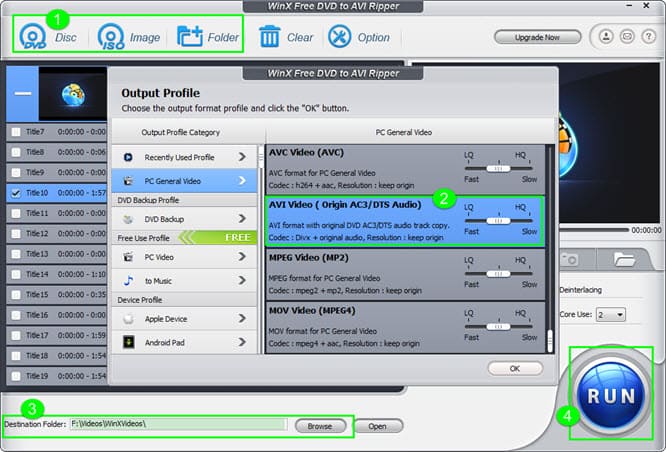Click the PC General Video icon
Image resolution: width=666 pixels, height=452 pixels.
tap(128, 181)
